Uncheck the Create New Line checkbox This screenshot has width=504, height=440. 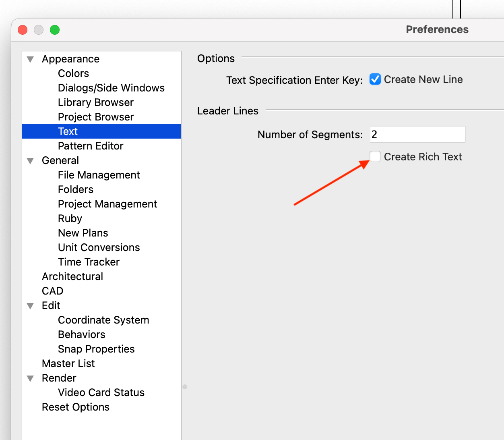pos(375,79)
